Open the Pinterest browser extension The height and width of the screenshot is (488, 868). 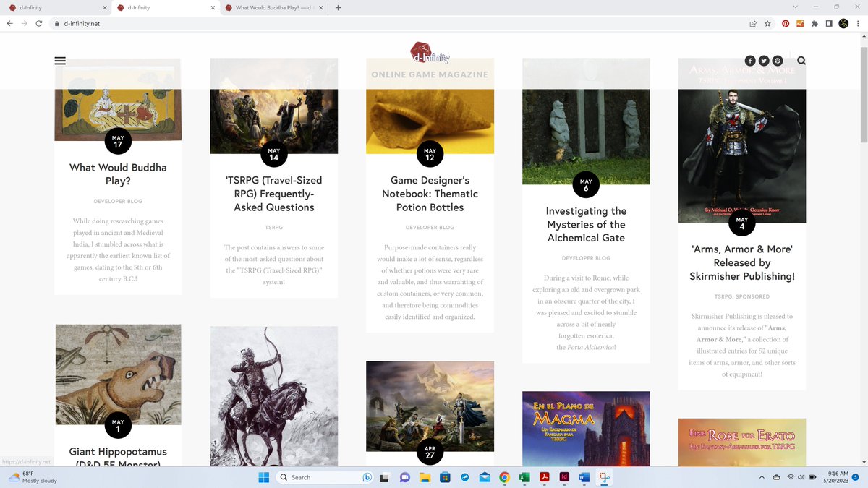pos(786,23)
